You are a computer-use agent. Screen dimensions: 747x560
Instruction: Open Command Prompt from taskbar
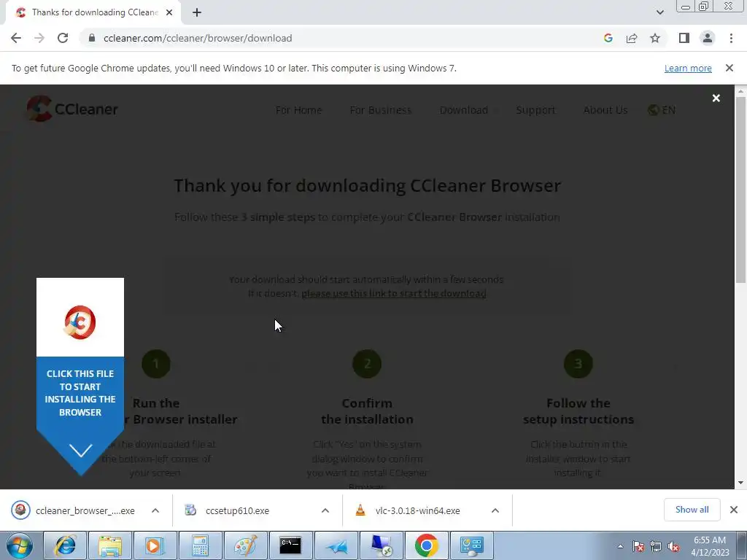290,545
